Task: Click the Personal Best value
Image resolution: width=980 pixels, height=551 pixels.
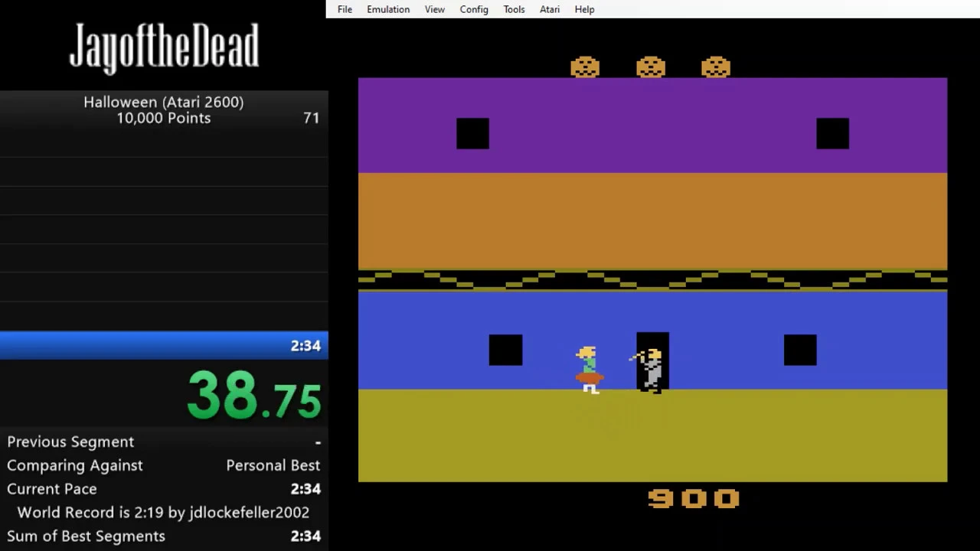Action: pos(273,465)
